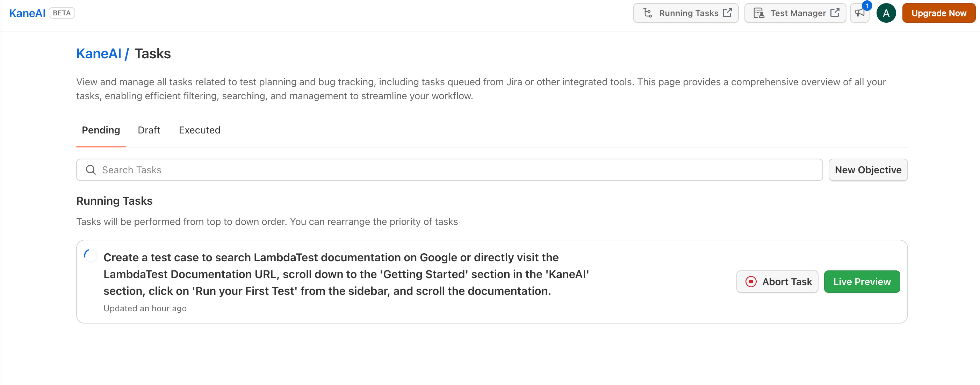The width and height of the screenshot is (980, 385).
Task: Switch to the Draft tab
Action: coord(149,130)
